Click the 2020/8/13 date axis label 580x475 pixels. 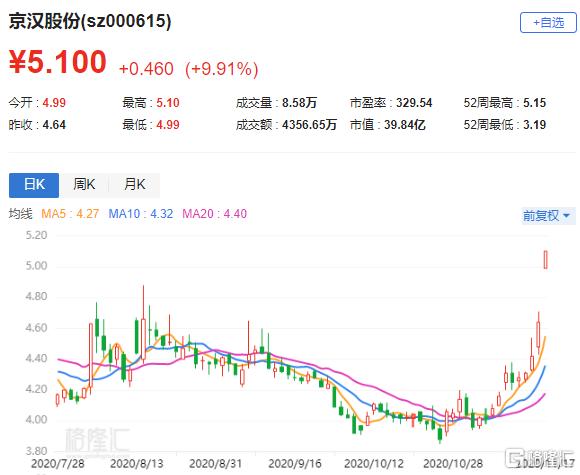pos(136,463)
